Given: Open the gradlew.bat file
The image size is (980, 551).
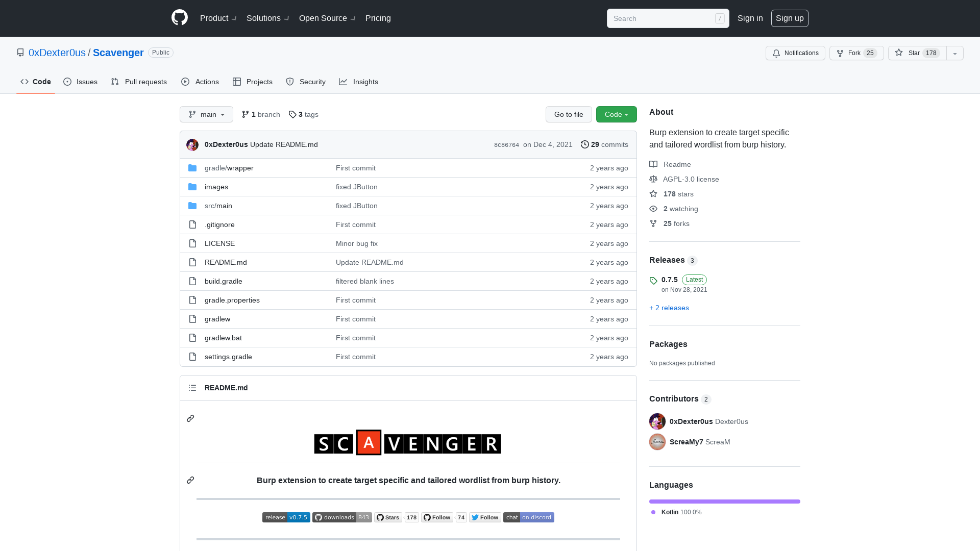Looking at the screenshot, I should click(223, 338).
